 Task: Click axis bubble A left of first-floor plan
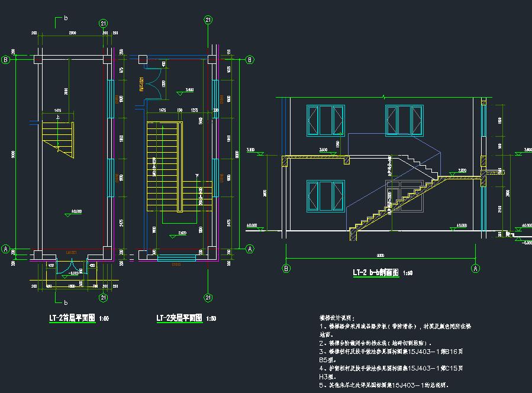click(x=6, y=249)
